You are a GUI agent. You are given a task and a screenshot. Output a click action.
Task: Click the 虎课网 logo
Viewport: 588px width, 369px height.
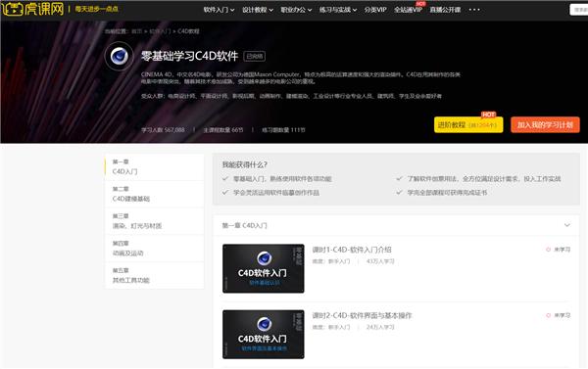click(33, 9)
